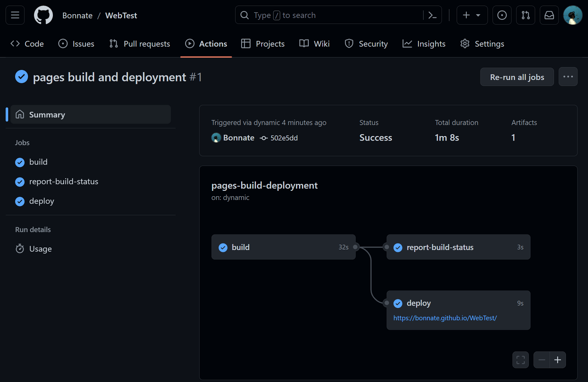Click the Artifacts count 1

point(514,138)
